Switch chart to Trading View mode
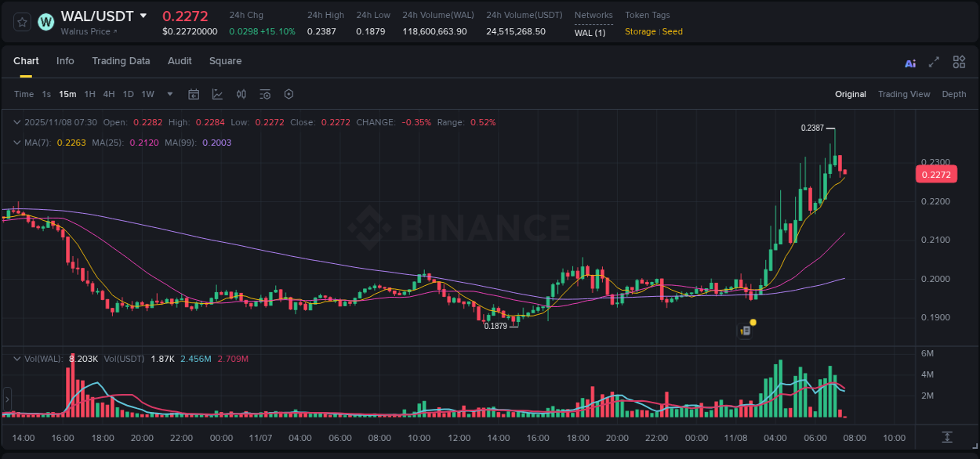The image size is (980, 459). (x=904, y=93)
